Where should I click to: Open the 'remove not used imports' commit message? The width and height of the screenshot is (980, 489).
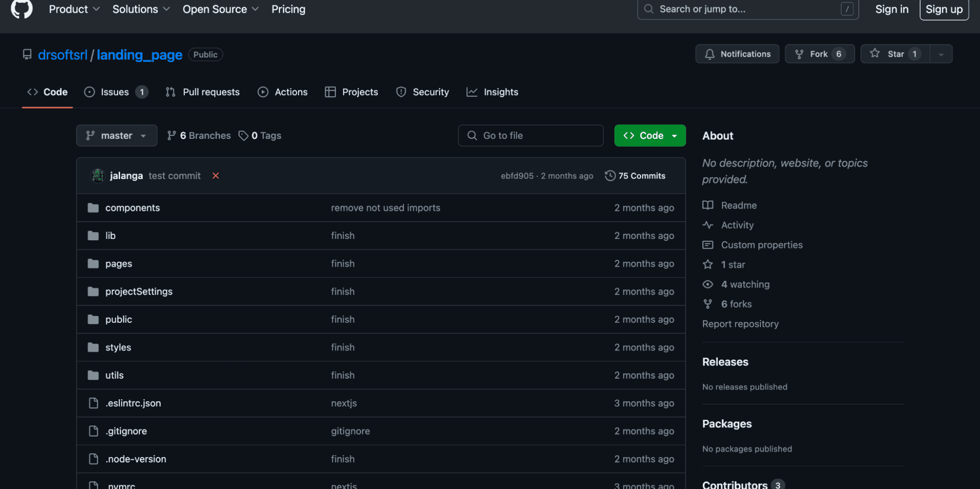click(x=386, y=208)
